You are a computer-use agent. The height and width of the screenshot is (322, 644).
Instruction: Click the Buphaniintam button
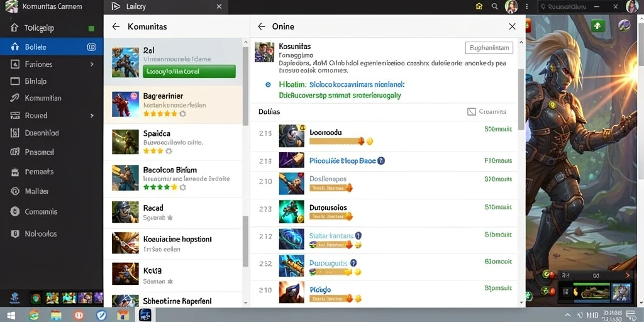[489, 48]
